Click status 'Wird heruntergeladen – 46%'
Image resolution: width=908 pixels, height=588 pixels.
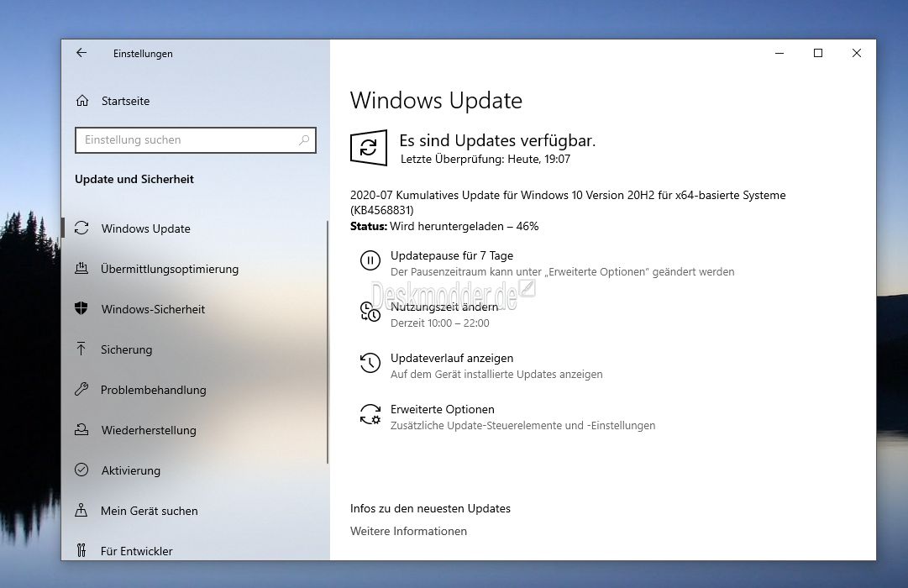pos(464,226)
